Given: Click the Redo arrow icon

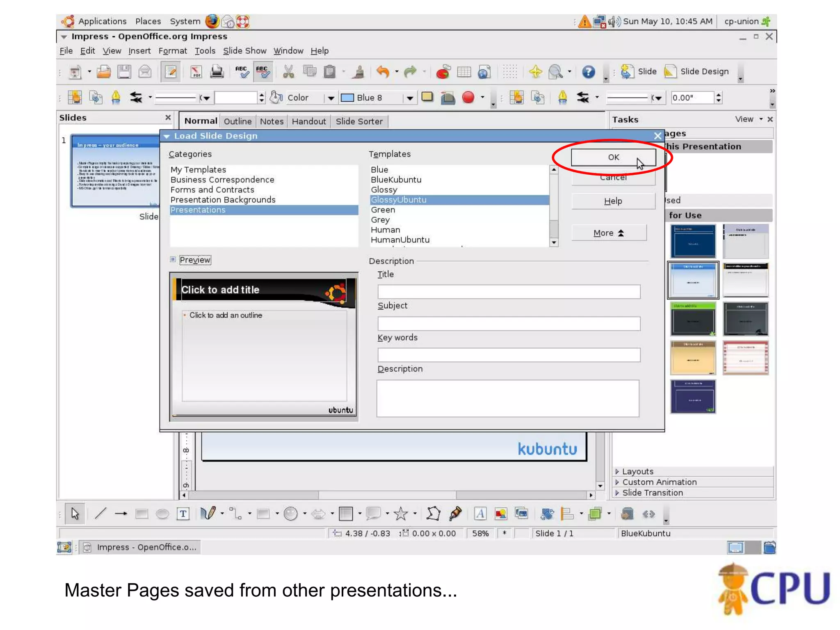Looking at the screenshot, I should tap(410, 72).
